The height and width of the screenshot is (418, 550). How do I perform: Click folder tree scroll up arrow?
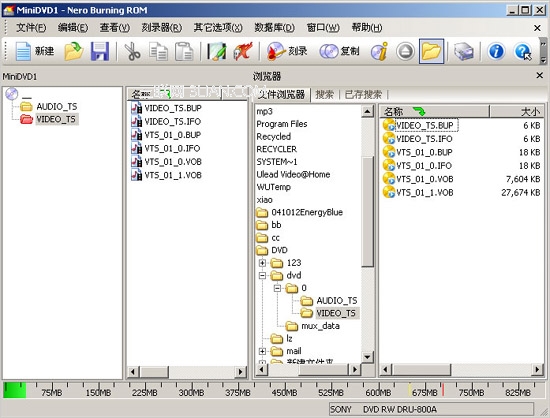pos(367,112)
